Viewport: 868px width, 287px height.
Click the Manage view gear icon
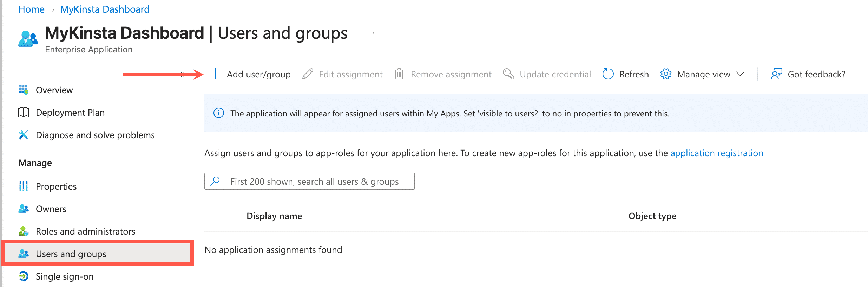point(665,74)
